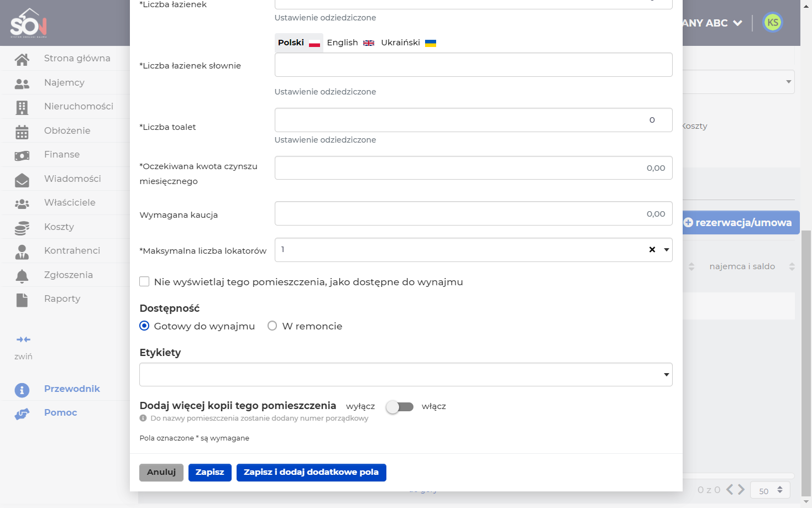
Task: Switch to Ukraiński language tab
Action: point(408,43)
